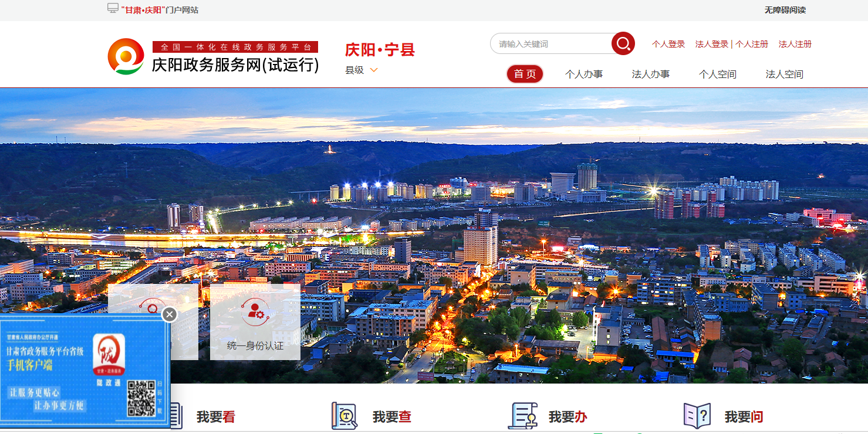Image resolution: width=868 pixels, height=434 pixels.
Task: Open the 无障碍阅读 accessibility link
Action: click(785, 10)
